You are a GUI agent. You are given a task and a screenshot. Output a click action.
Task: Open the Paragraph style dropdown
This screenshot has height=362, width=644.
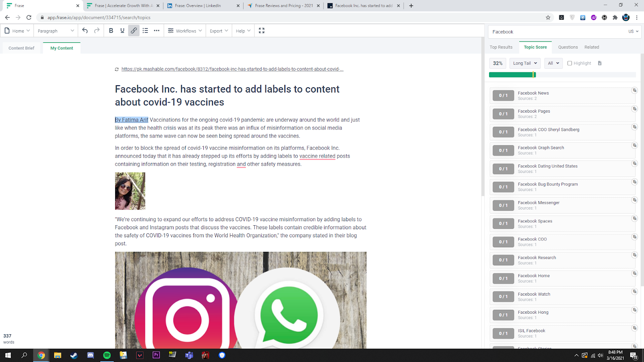56,31
